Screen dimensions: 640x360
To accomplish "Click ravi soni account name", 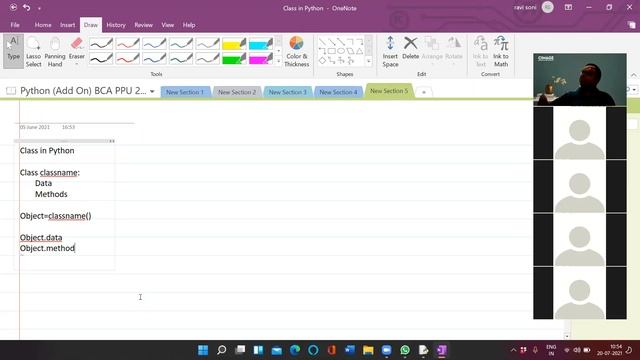I will [525, 7].
